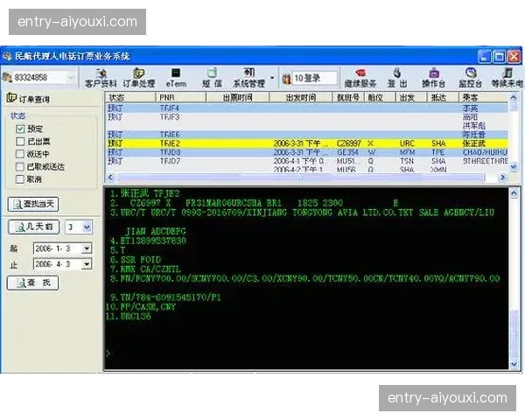Click order list scroll up arrow
This screenshot has width=525, height=420.
click(514, 97)
